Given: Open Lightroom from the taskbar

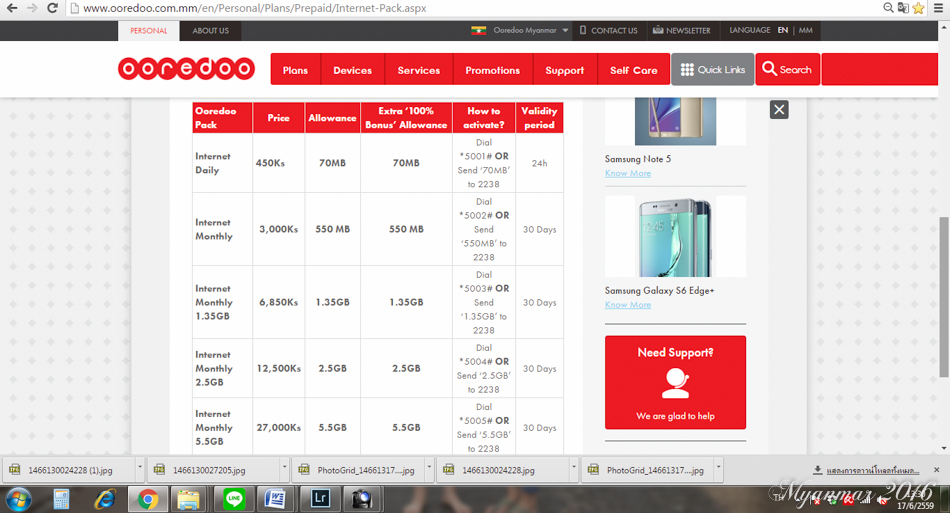Looking at the screenshot, I should (320, 499).
